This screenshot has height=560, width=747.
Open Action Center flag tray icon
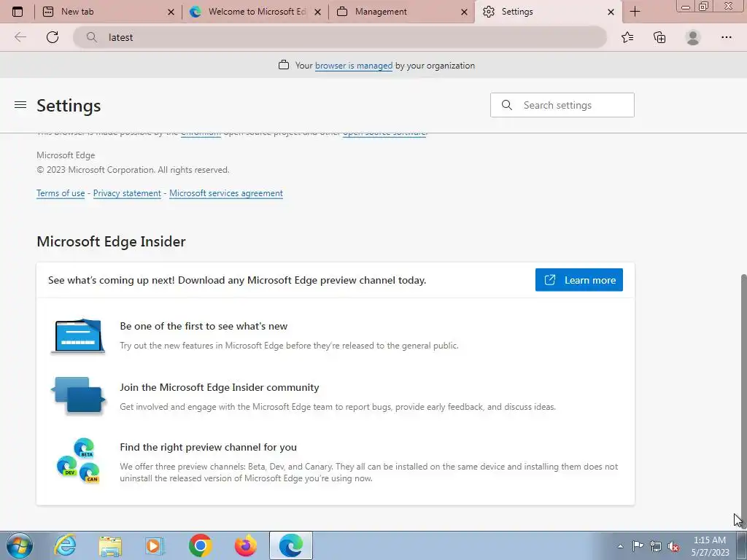638,546
